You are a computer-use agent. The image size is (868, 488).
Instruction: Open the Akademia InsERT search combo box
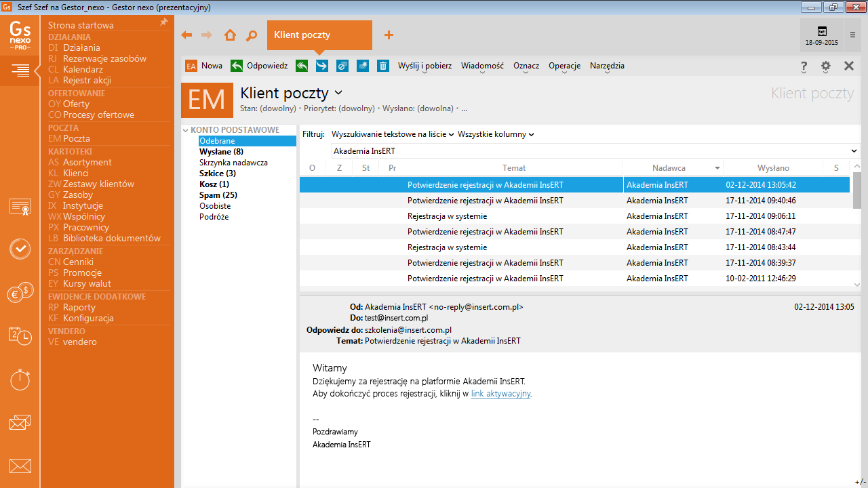[595, 151]
